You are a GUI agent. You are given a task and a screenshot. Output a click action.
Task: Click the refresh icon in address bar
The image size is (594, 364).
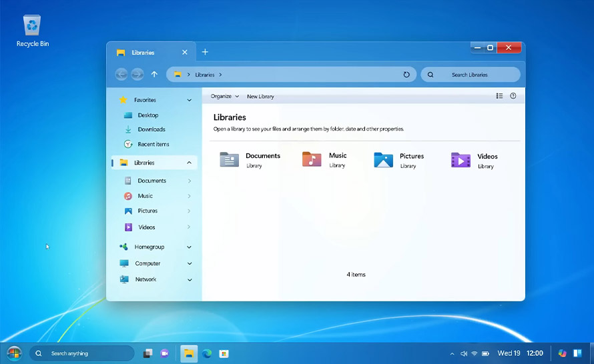(x=406, y=75)
